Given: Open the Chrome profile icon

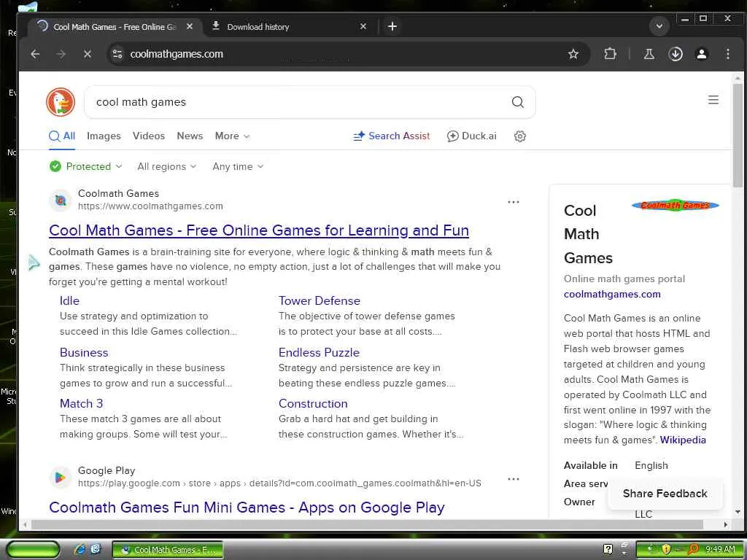Looking at the screenshot, I should tap(701, 54).
